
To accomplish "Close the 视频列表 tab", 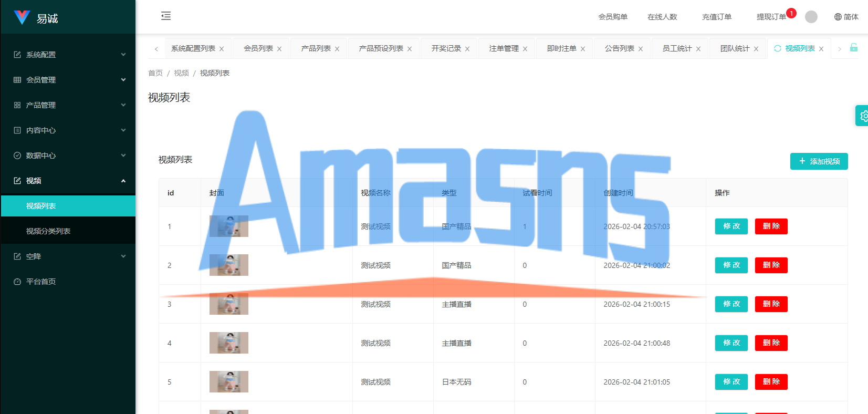I will pos(821,49).
